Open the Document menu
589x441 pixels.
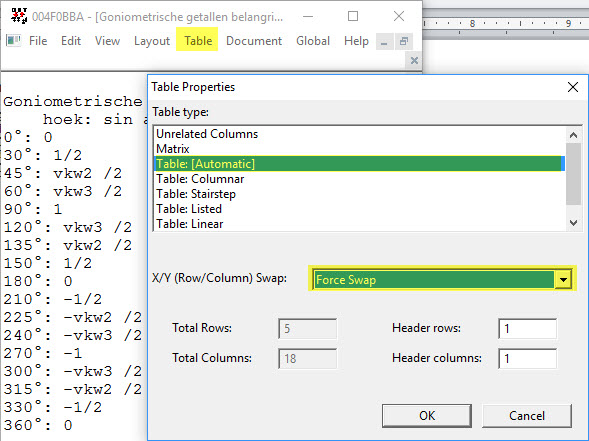(254, 41)
